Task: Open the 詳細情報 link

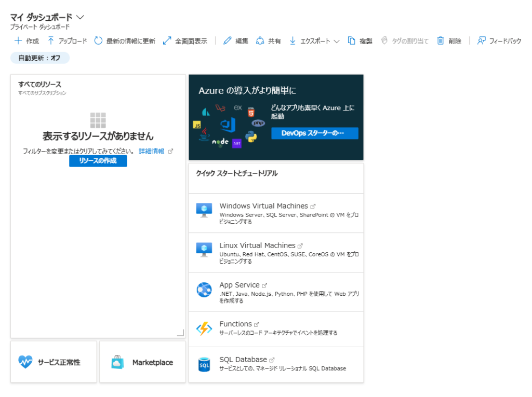Action: click(x=151, y=151)
